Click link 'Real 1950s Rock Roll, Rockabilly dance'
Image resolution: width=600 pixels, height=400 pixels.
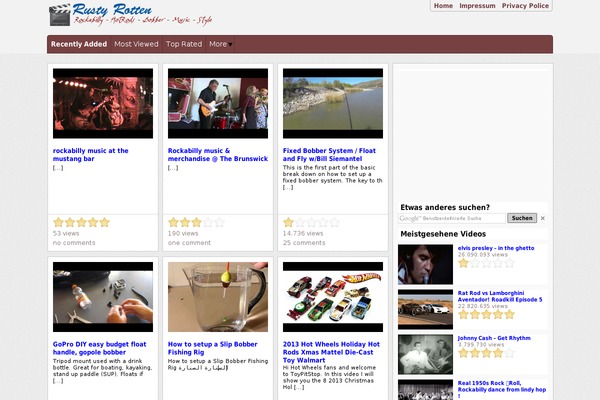pyautogui.click(x=502, y=389)
